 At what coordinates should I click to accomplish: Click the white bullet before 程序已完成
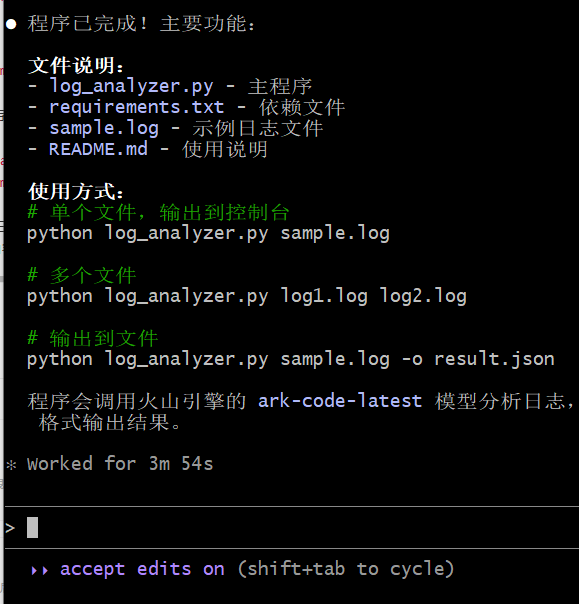(11, 24)
